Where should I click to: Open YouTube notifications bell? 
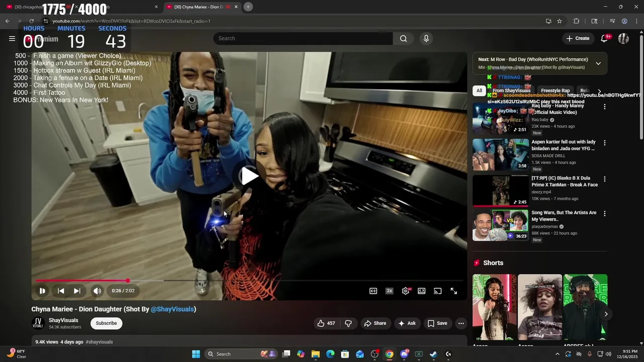pos(605,38)
